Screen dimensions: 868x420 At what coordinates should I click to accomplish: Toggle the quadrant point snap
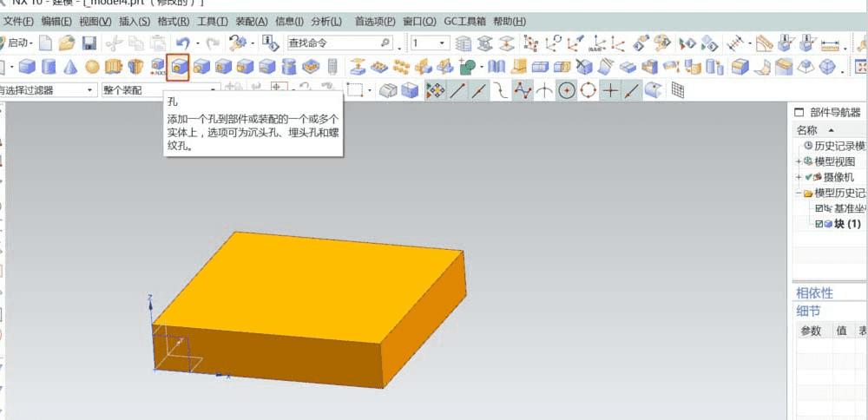[588, 90]
